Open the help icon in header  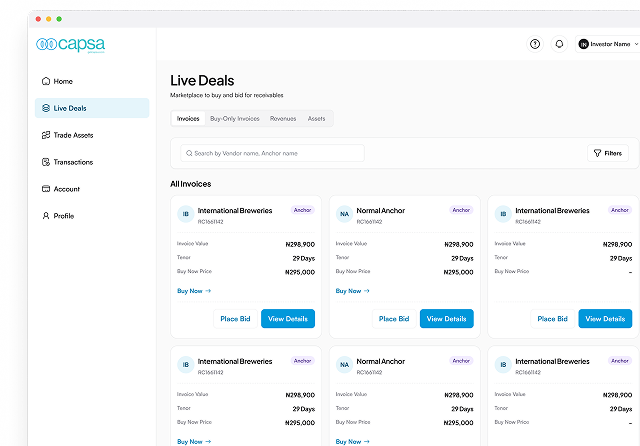[x=535, y=44]
